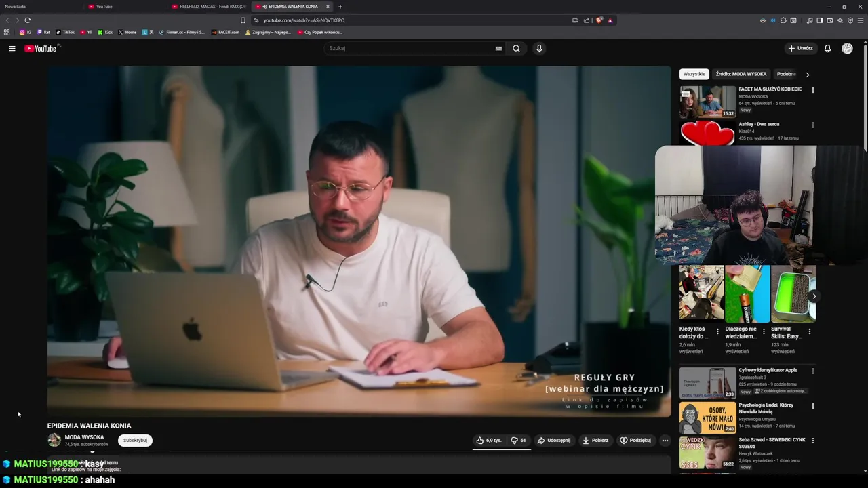This screenshot has height=488, width=868.
Task: Click the Podziękuj thanks button
Action: click(635, 440)
